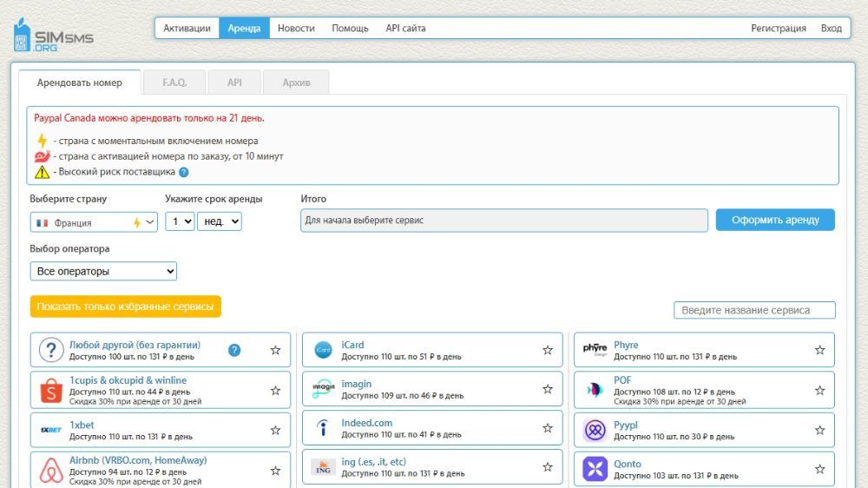This screenshot has height=488, width=868.
Task: Click the Pyypl logo icon
Action: point(595,431)
